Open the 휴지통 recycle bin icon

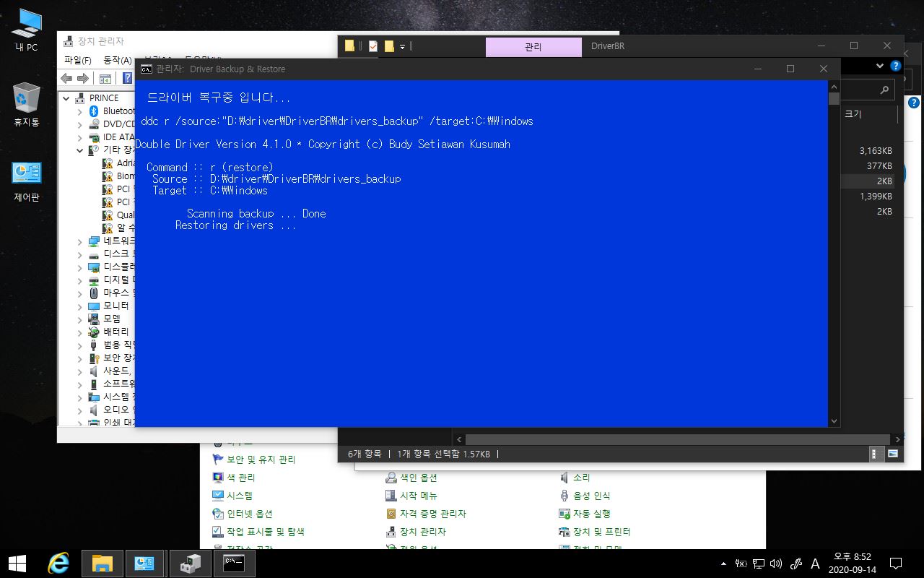click(x=27, y=105)
